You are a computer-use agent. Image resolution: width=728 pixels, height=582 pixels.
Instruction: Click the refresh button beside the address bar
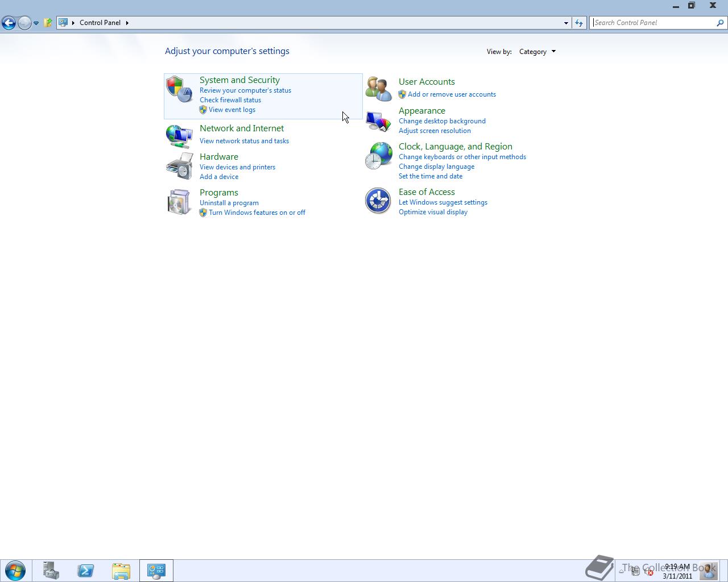tap(579, 23)
